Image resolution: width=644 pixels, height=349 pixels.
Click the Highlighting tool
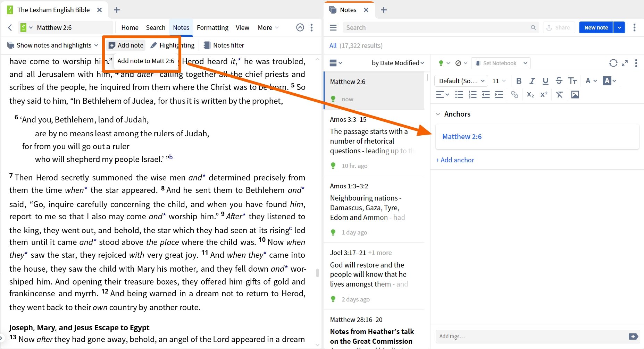coord(172,45)
